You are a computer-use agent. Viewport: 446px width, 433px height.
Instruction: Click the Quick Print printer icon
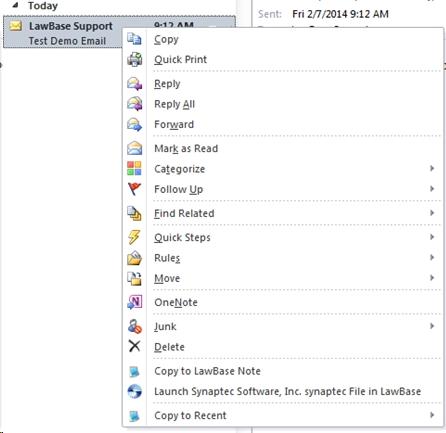[134, 59]
